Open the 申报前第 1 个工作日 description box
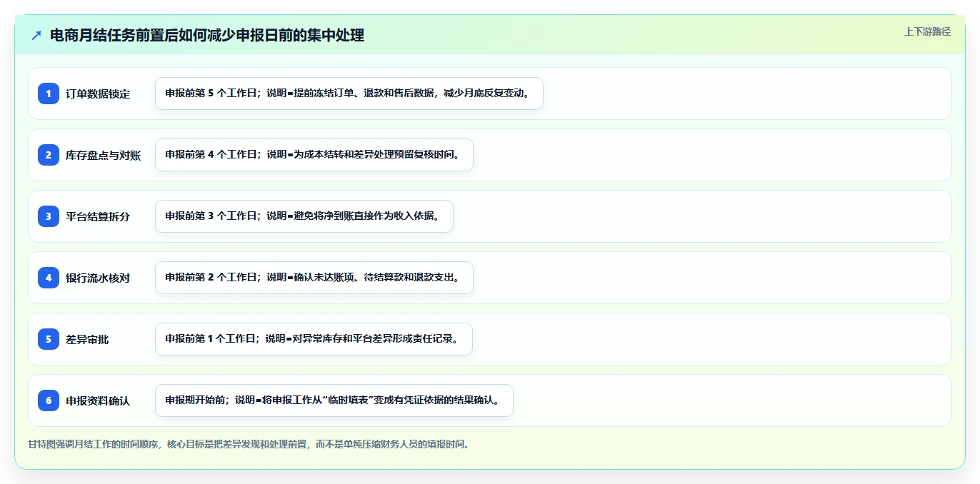This screenshot has width=980, height=484. (x=314, y=339)
